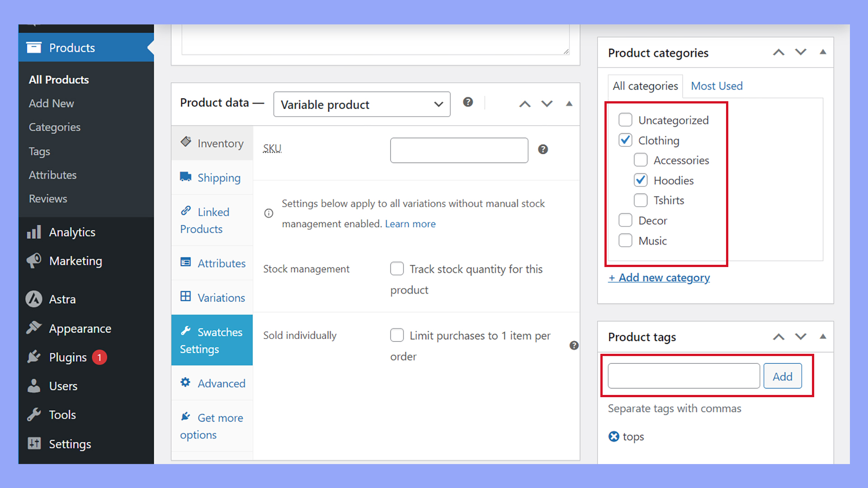
Task: Check the Tshirts category checkbox
Action: 641,200
